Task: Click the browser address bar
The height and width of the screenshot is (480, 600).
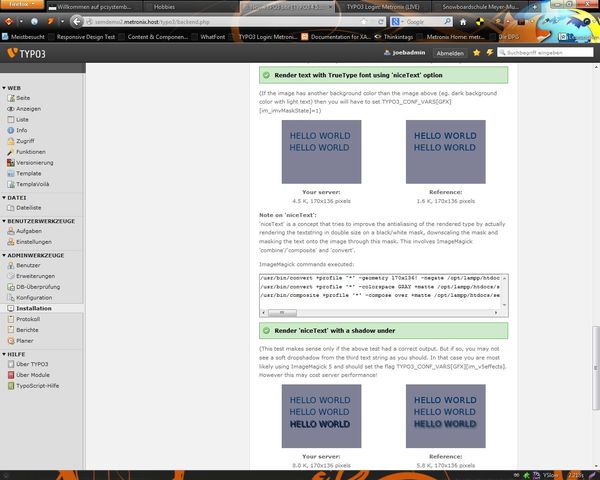Action: (226, 22)
